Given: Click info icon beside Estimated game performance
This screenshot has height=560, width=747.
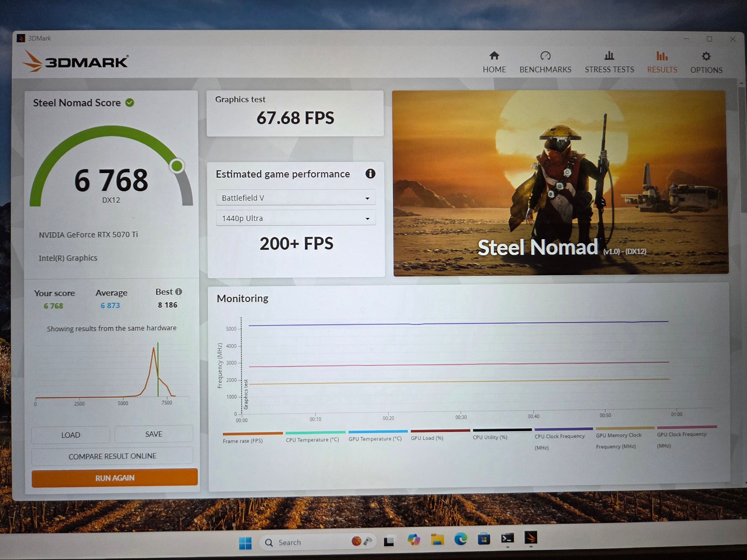Looking at the screenshot, I should [x=370, y=174].
